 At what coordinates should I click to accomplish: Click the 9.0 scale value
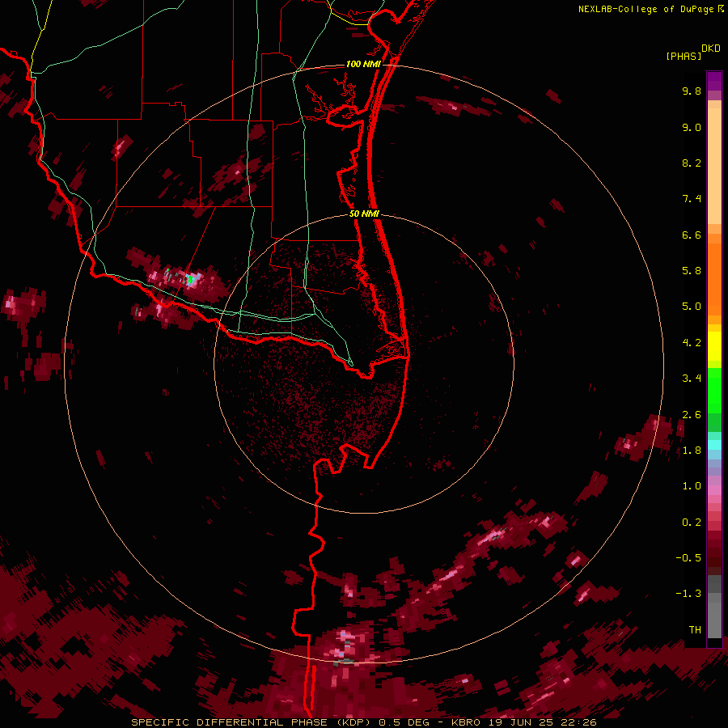[x=692, y=127]
